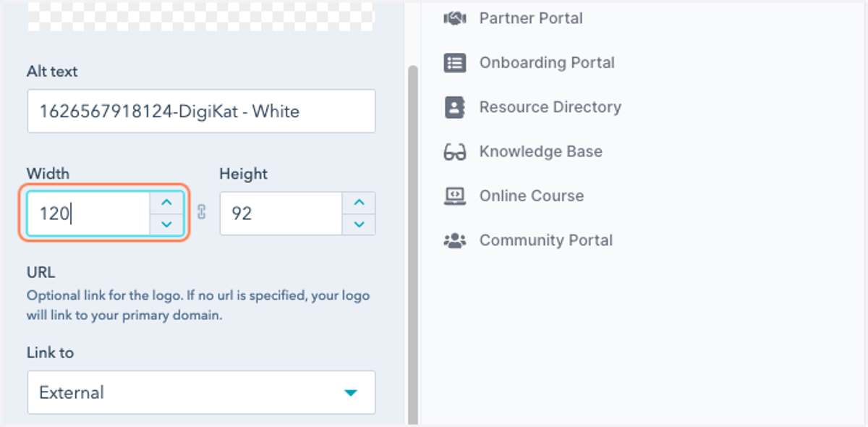Viewport: 868px width, 427px height.
Task: Click into the Width field showing 120
Action: (89, 213)
